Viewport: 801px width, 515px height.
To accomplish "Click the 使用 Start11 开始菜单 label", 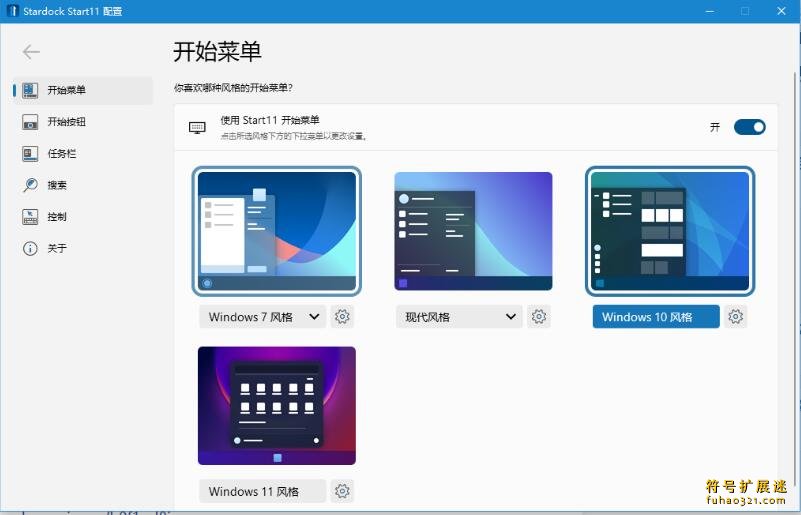I will 270,121.
